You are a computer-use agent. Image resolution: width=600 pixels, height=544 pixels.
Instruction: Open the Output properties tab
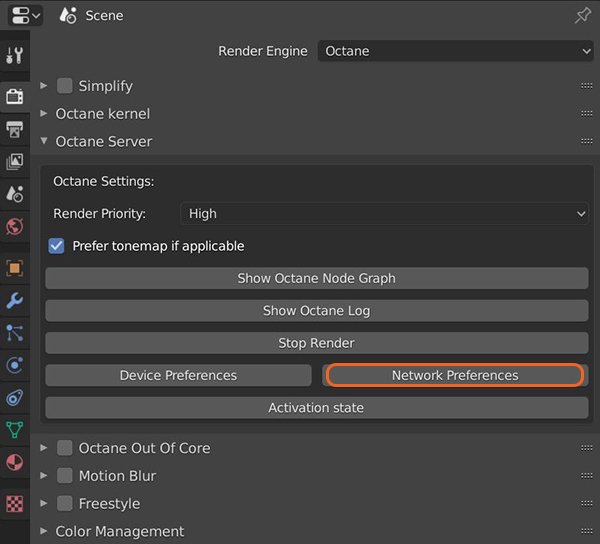pyautogui.click(x=15, y=129)
